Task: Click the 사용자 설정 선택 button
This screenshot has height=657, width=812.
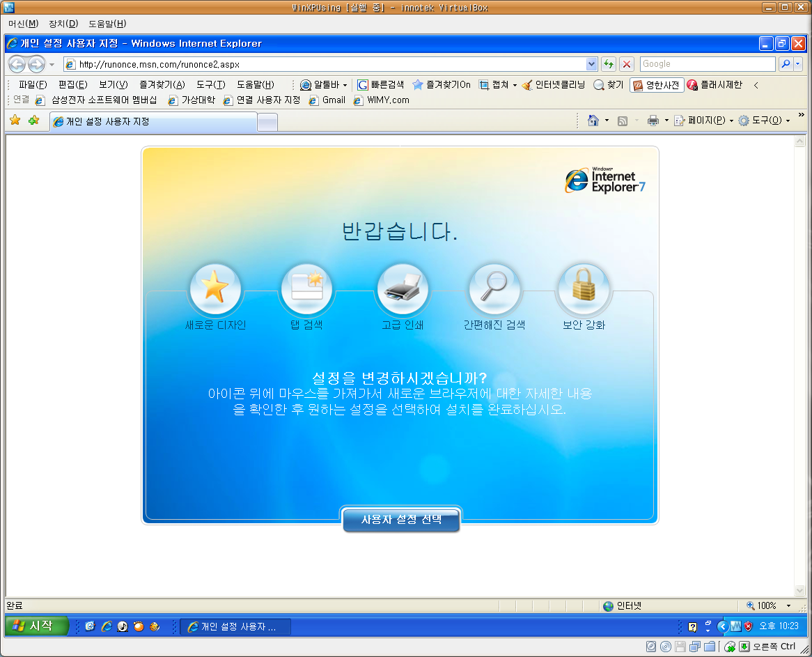Action: click(x=401, y=520)
